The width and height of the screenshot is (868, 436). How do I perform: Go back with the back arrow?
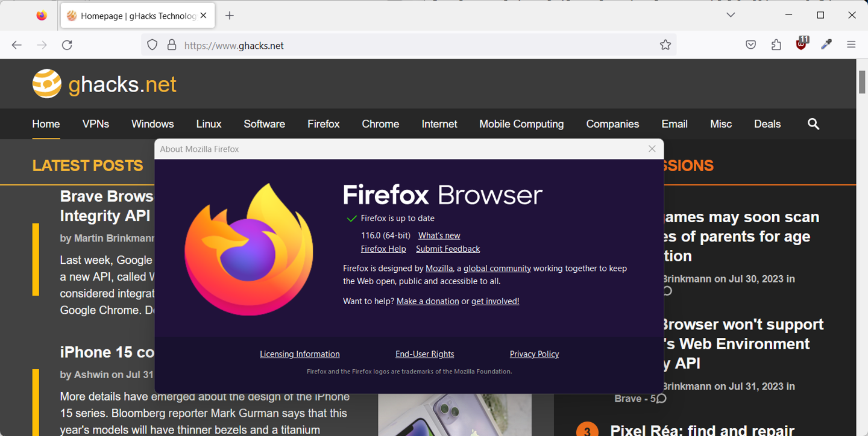tap(16, 45)
